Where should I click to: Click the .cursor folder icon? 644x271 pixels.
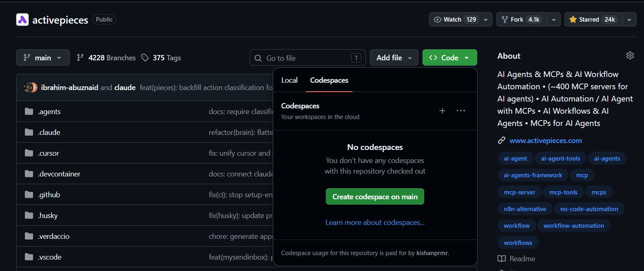pyautogui.click(x=29, y=153)
